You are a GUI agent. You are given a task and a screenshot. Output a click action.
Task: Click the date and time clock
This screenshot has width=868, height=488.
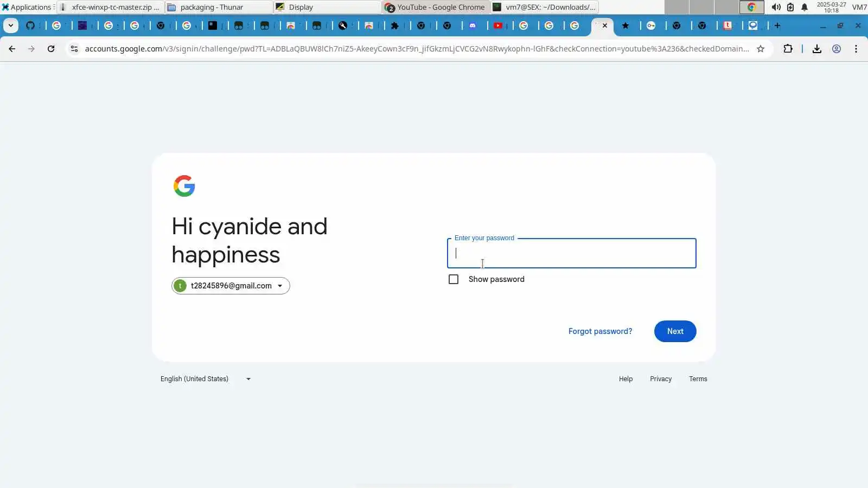[x=831, y=7]
